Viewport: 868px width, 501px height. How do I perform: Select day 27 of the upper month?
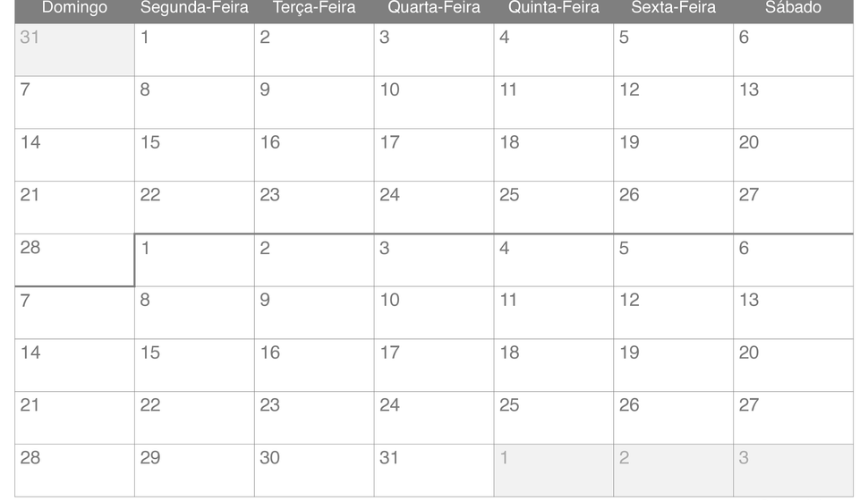point(793,208)
